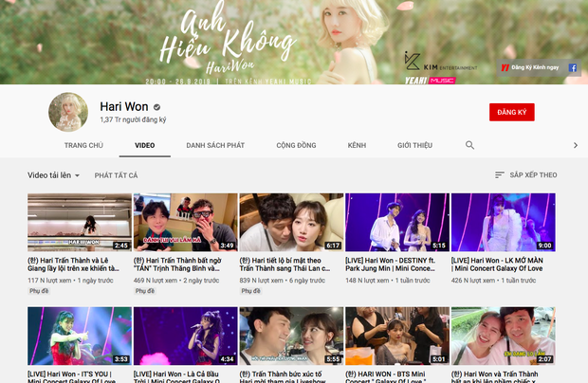Image resolution: width=588 pixels, height=383 pixels.
Task: Click title [LIVE] Hari Won - DESTINY ft.
Action: (391, 264)
